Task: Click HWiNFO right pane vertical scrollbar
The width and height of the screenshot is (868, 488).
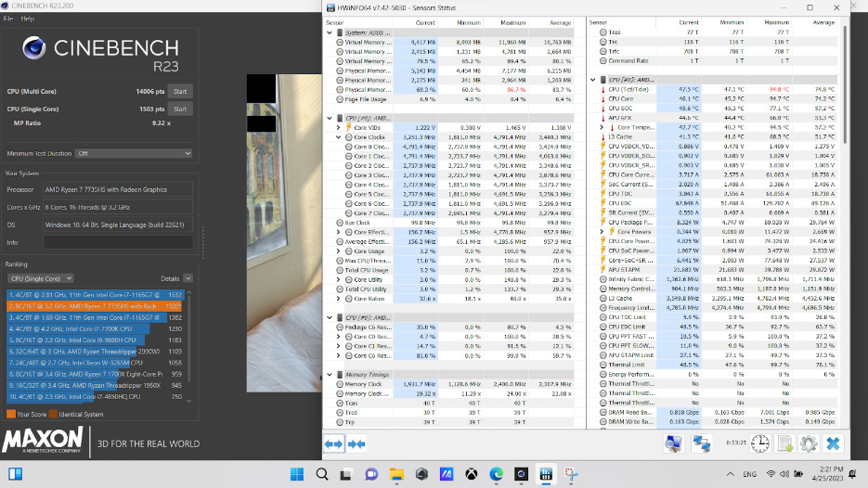Action: pyautogui.click(x=845, y=83)
